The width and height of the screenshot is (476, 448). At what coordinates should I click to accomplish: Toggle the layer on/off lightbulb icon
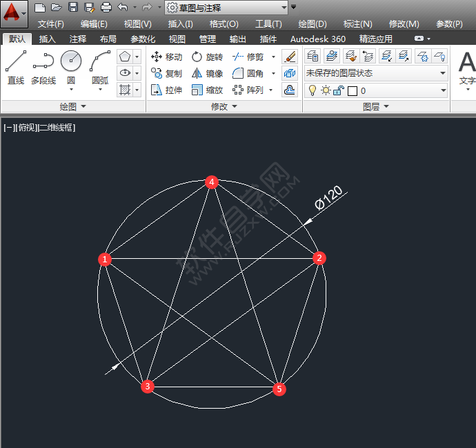pyautogui.click(x=313, y=90)
